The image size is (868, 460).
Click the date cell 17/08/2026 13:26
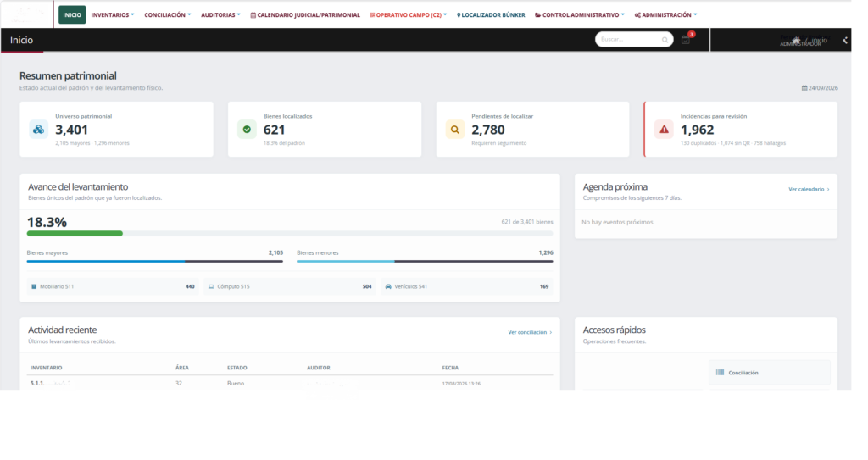(461, 384)
